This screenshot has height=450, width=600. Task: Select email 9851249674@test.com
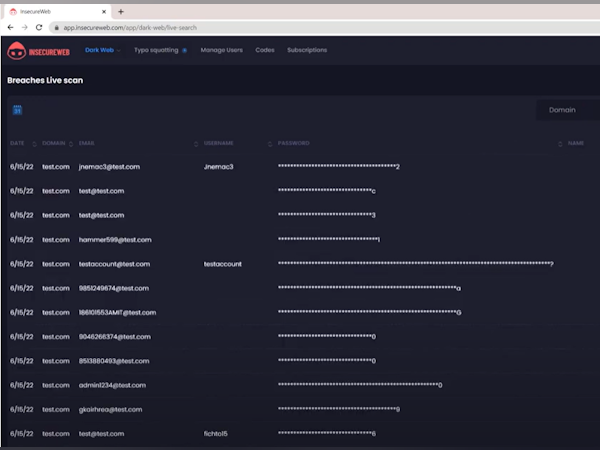click(114, 288)
